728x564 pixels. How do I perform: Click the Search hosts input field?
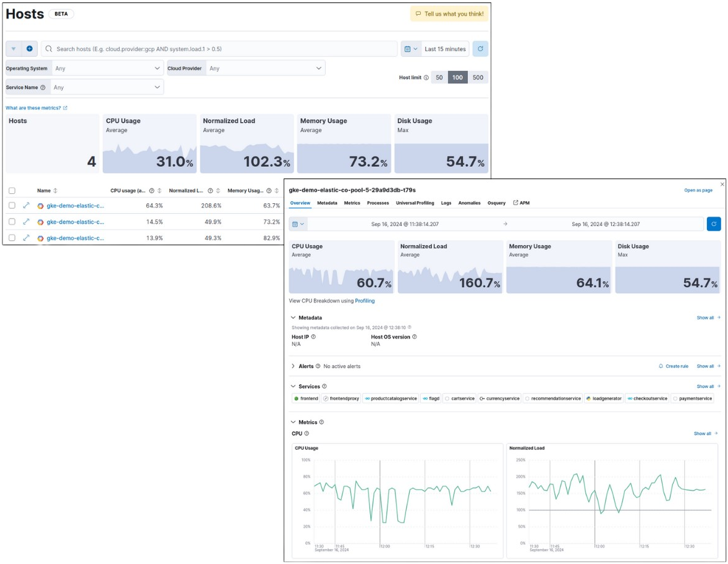(x=222, y=49)
